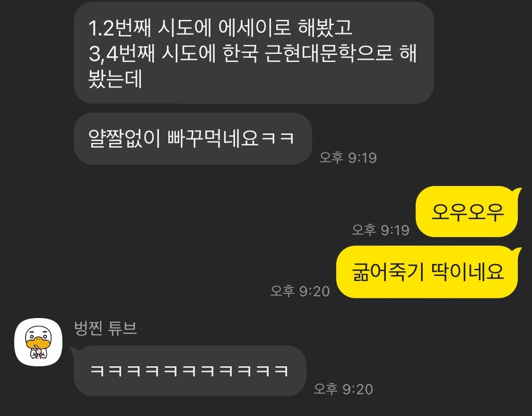Click the 오후 9:20 timestamp beside ㅋㅋㅋ message
532x416 pixels.
click(343, 389)
